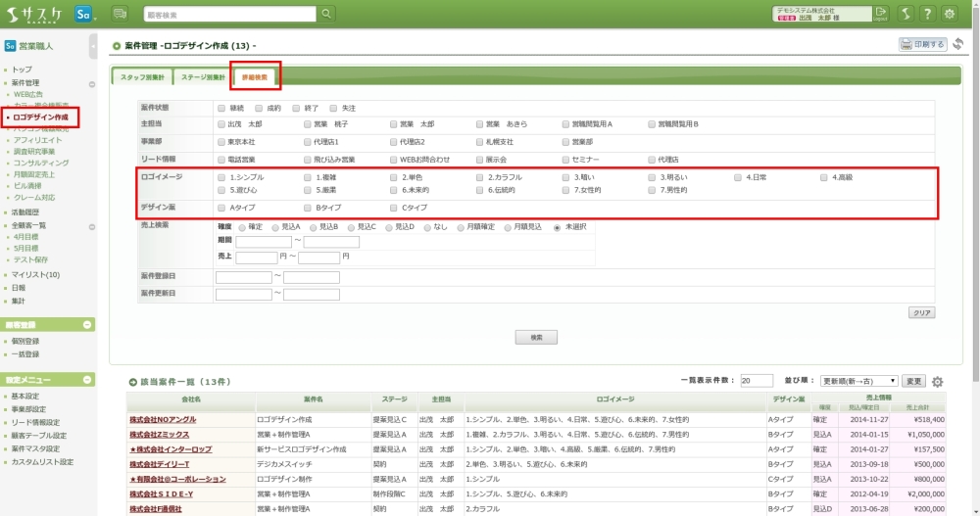Check the 成約 status checkbox
Image resolution: width=980 pixels, height=516 pixels.
coord(259,108)
